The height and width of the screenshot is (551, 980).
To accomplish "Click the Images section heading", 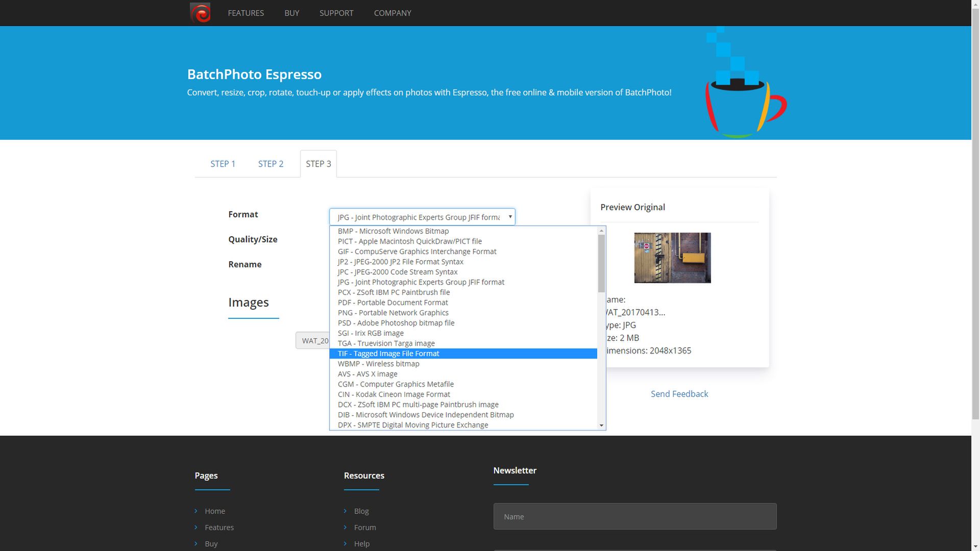I will coord(249,303).
